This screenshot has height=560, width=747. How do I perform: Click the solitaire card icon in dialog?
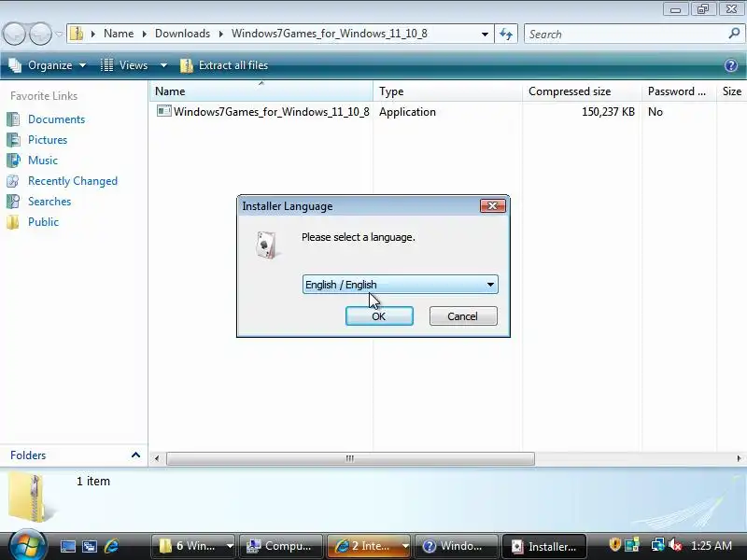(x=266, y=245)
